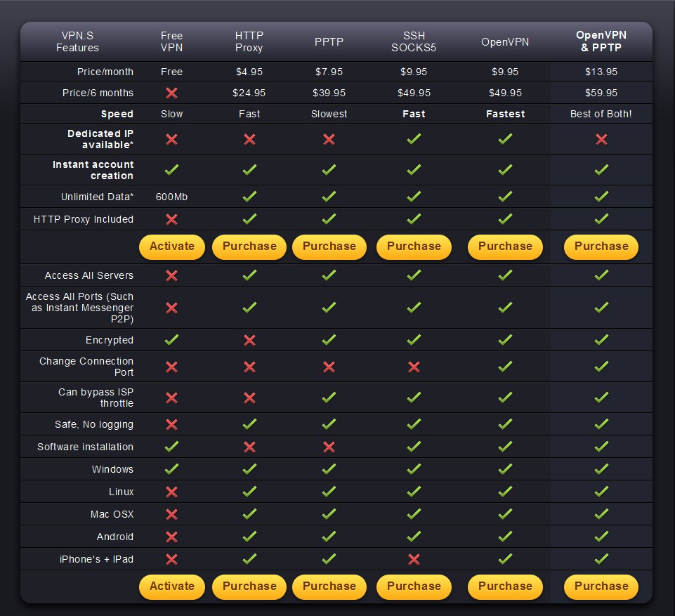675x616 pixels.
Task: Click top Purchase button for HTTP Proxy
Action: [x=249, y=247]
